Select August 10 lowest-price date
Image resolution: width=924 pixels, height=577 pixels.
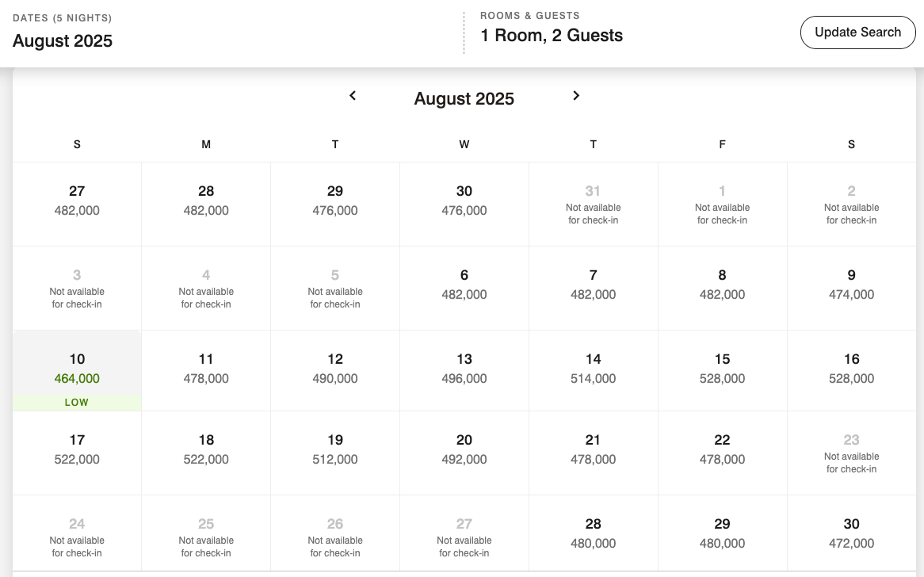(77, 369)
